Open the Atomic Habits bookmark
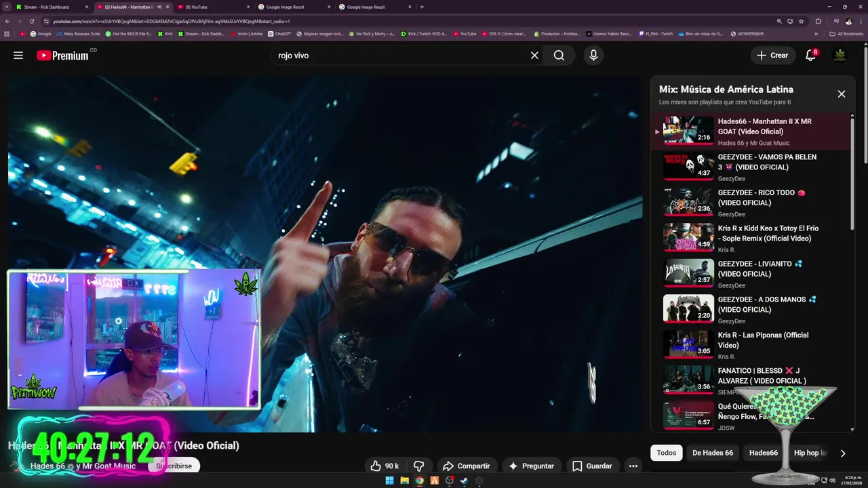The image size is (868, 488). (609, 33)
